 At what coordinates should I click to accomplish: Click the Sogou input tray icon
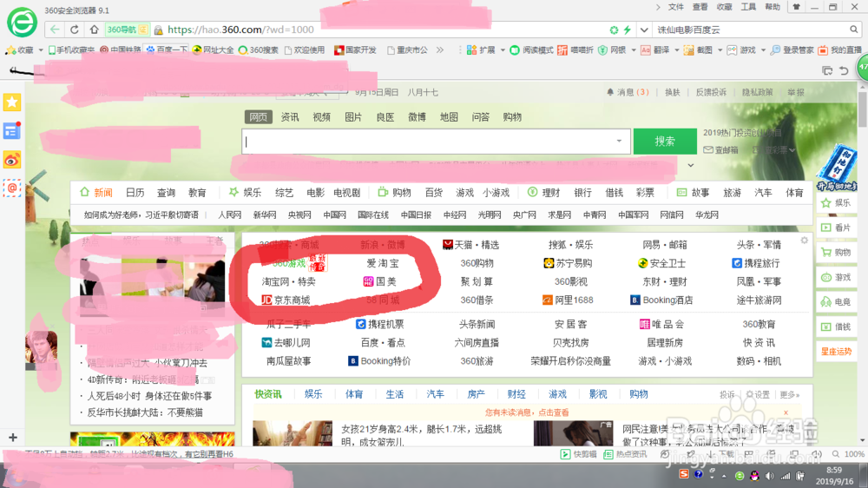click(x=684, y=474)
